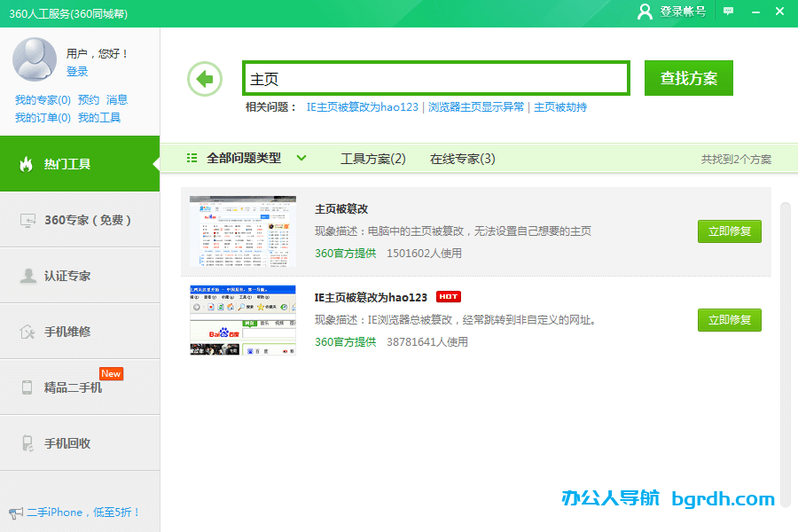798x532 pixels.
Task: Open the feedback bubble icon in title bar
Action: pyautogui.click(x=729, y=12)
